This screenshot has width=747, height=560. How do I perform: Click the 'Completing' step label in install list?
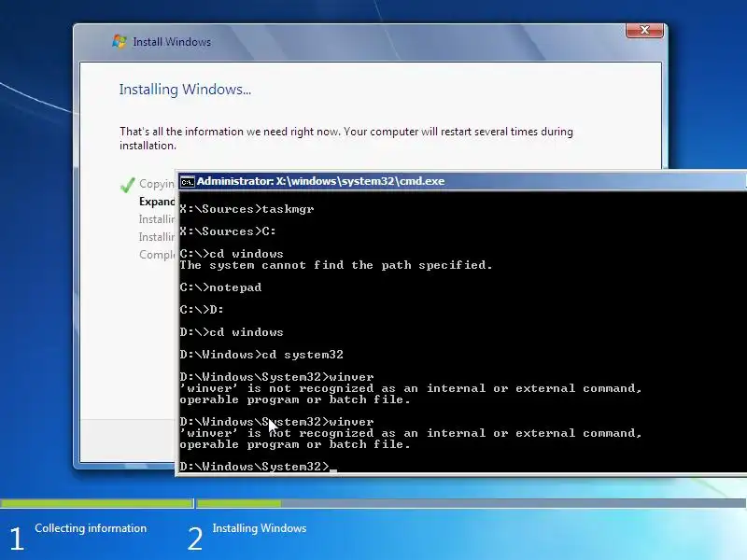[x=157, y=255]
